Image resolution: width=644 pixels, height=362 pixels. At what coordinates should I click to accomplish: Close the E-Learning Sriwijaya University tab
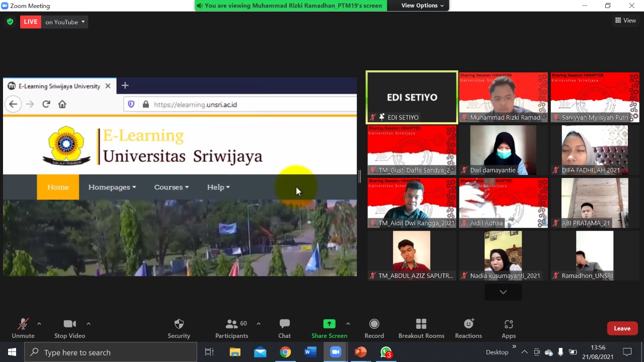coord(108,86)
